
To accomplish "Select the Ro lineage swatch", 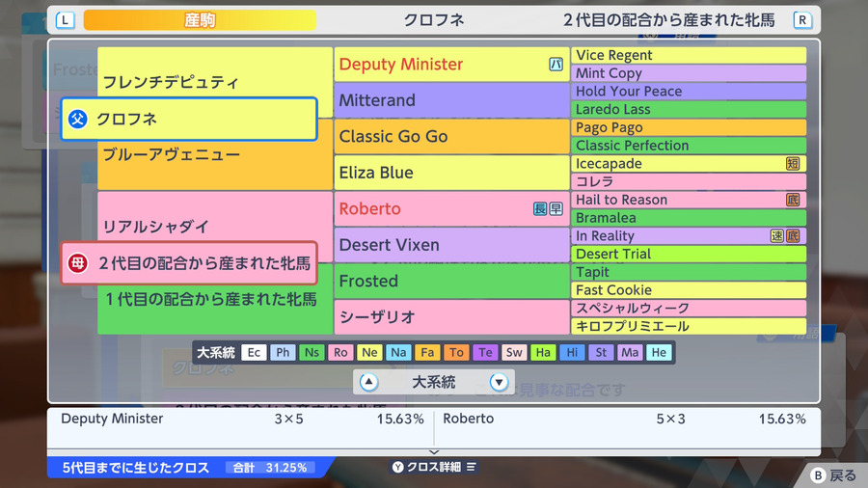I will (340, 352).
